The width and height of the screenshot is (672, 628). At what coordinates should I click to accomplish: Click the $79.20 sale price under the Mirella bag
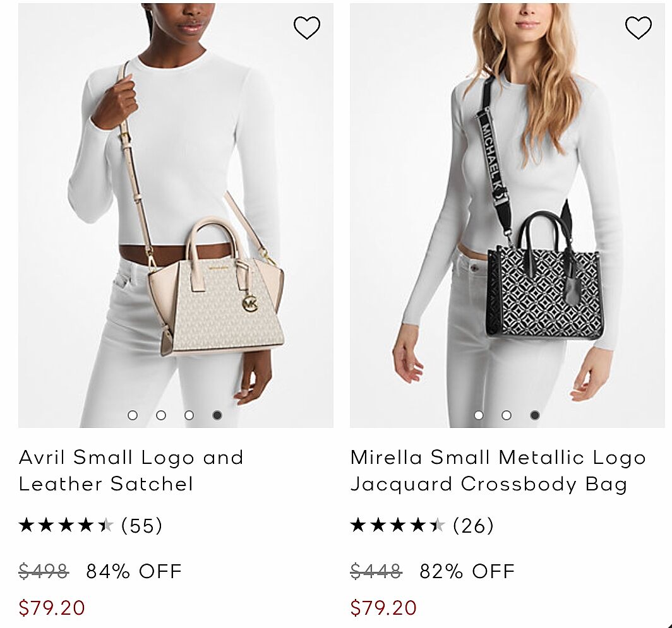tap(383, 608)
